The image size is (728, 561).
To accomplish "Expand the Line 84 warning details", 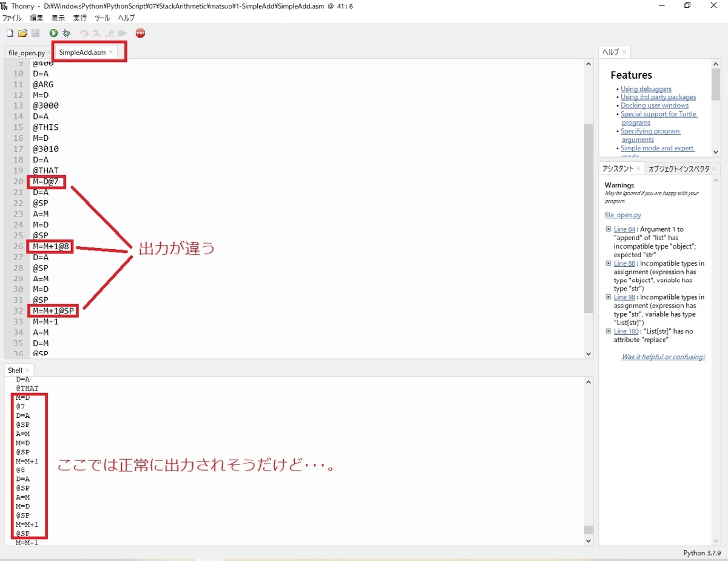I will coord(608,229).
